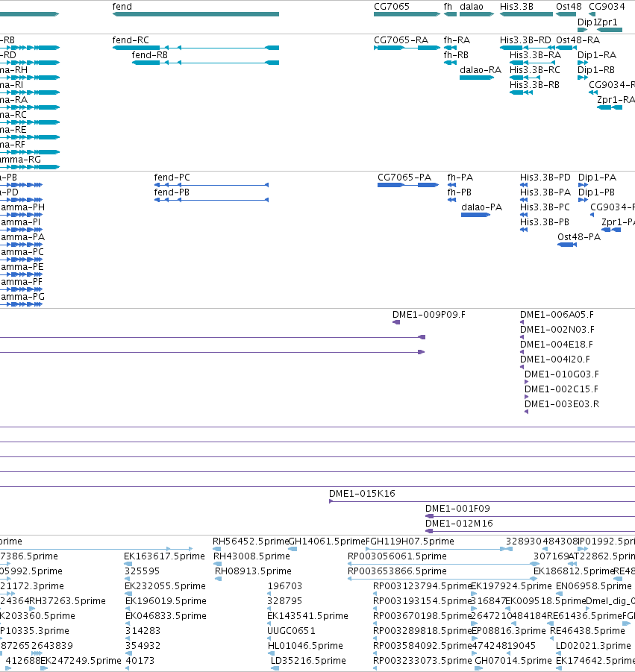The height and width of the screenshot is (672, 635).
Task: Select the RP003056061.5prime EST
Action: tap(443, 564)
